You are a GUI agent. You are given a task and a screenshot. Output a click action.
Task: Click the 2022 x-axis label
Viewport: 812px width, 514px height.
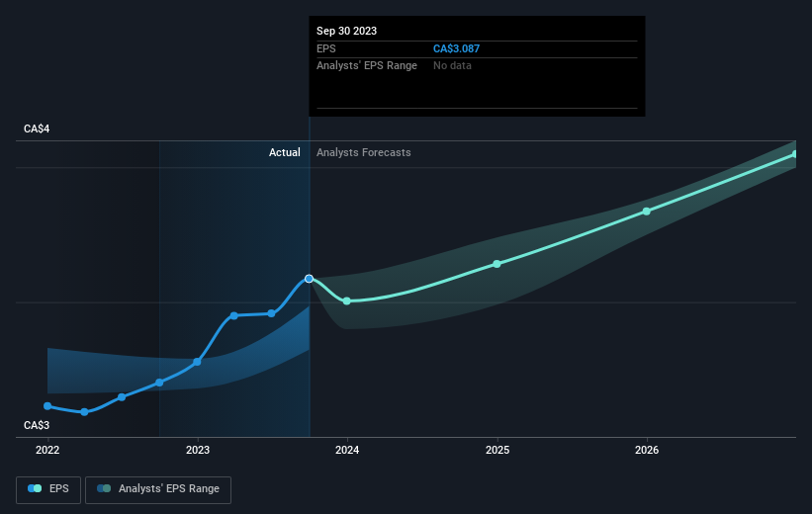point(47,451)
